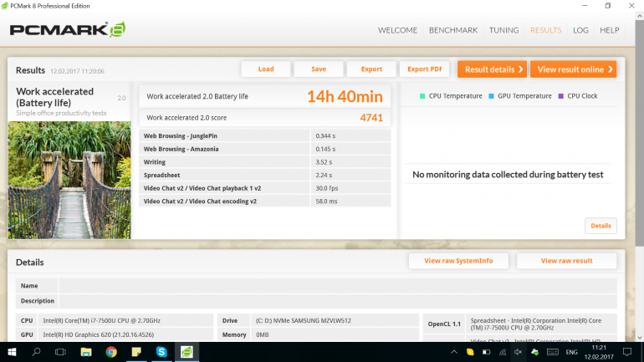Open Skype from taskbar
The height and width of the screenshot is (362, 644).
tap(161, 352)
